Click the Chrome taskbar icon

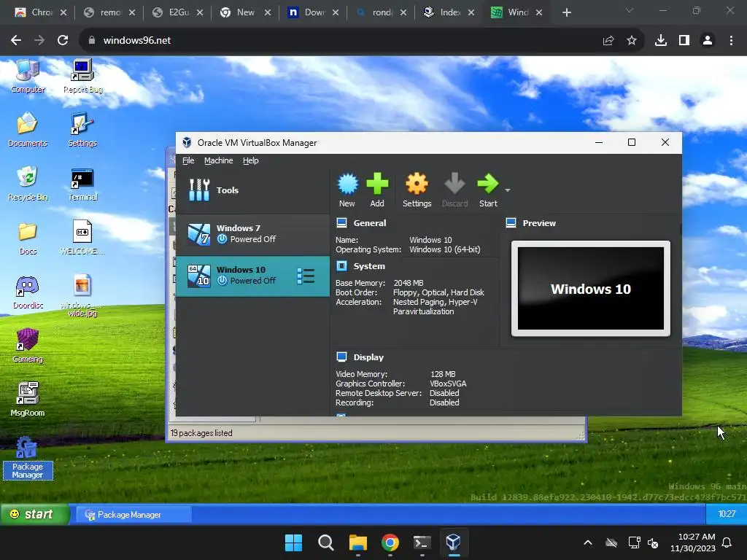pos(390,542)
